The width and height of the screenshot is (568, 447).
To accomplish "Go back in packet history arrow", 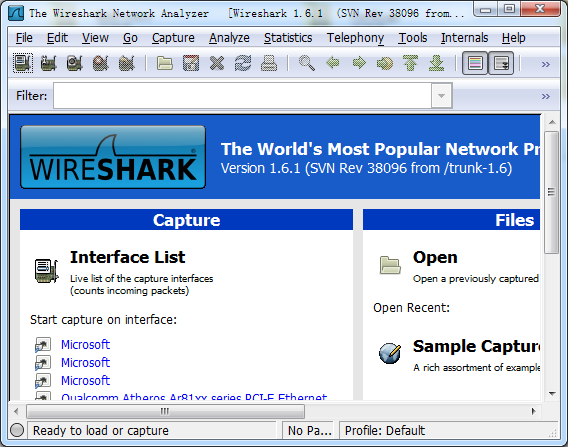I will (x=333, y=63).
